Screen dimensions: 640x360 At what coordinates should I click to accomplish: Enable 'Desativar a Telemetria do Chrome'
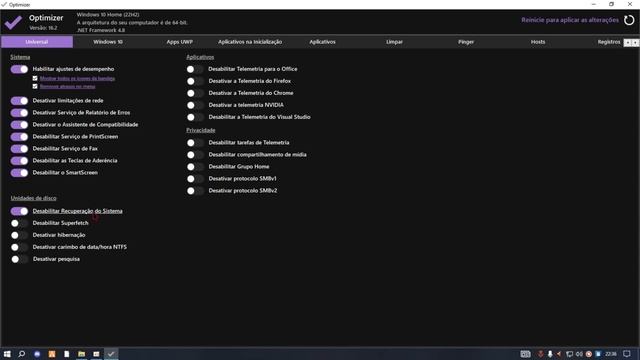click(195, 93)
